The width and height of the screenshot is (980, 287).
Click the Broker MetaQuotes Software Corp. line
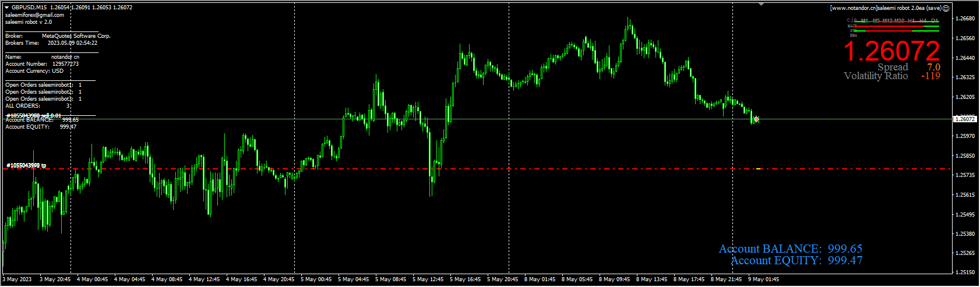click(58, 36)
